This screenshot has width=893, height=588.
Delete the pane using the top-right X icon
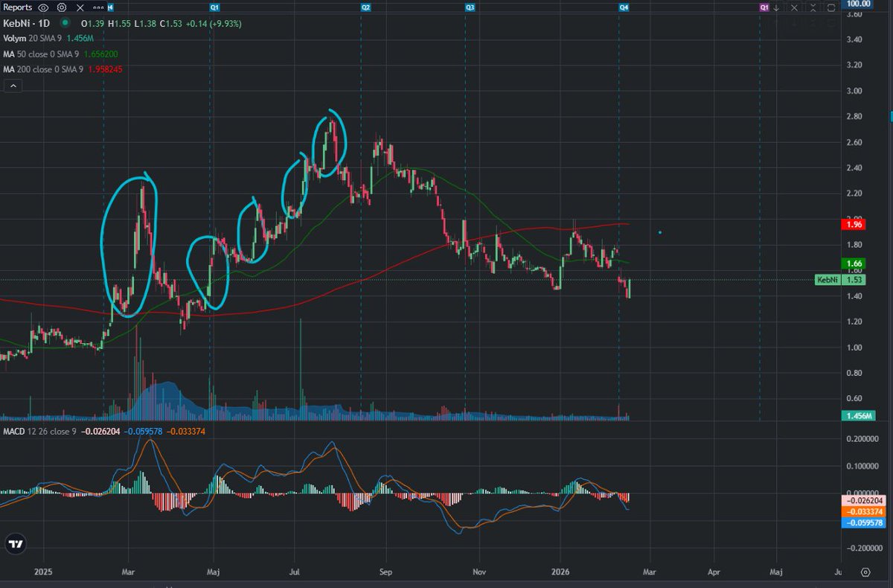coord(794,7)
